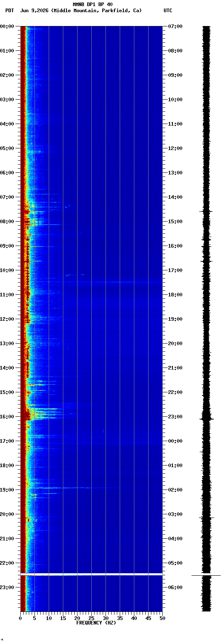Click the UTC axis label '03:00'
The image size is (224, 644).
(x=175, y=514)
